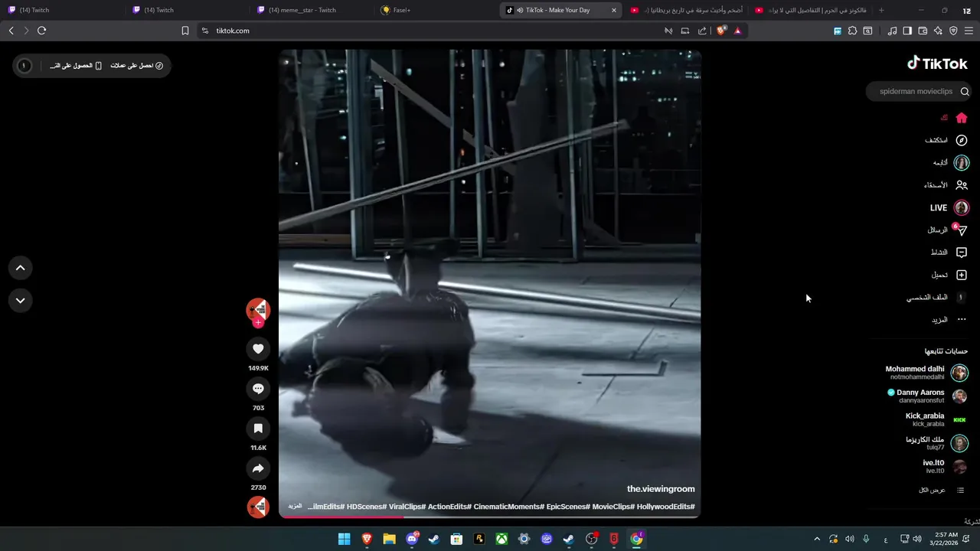The width and height of the screenshot is (980, 551).
Task: Open the music note media control icon
Action: (892, 31)
